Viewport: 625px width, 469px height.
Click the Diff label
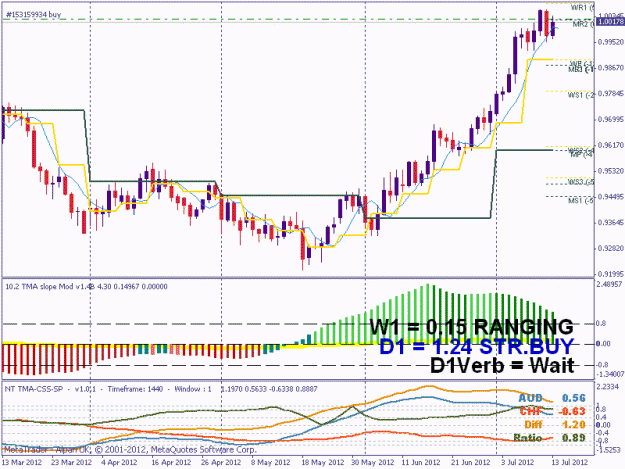pos(533,424)
